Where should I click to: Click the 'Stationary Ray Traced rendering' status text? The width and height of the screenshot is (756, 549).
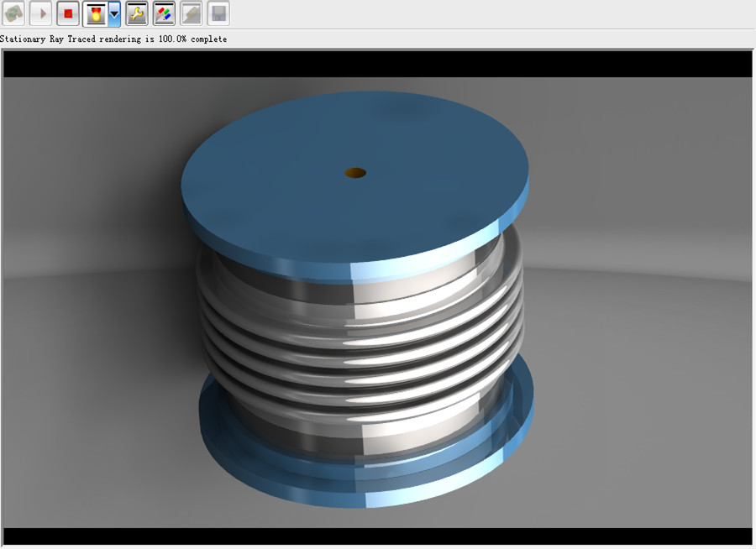pos(113,39)
